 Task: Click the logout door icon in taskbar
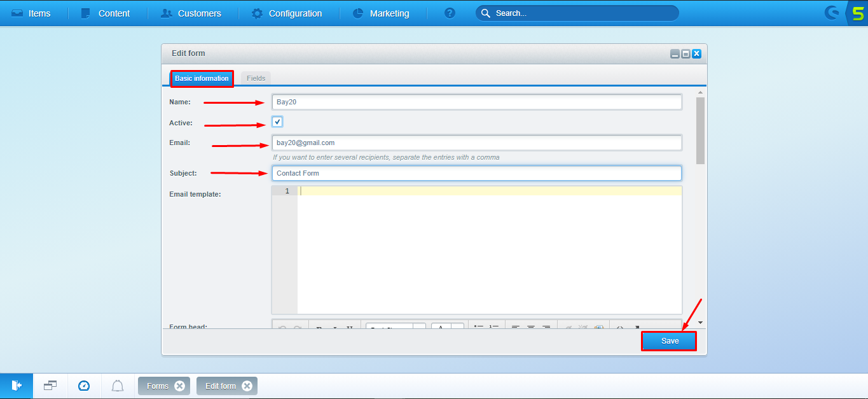point(17,386)
